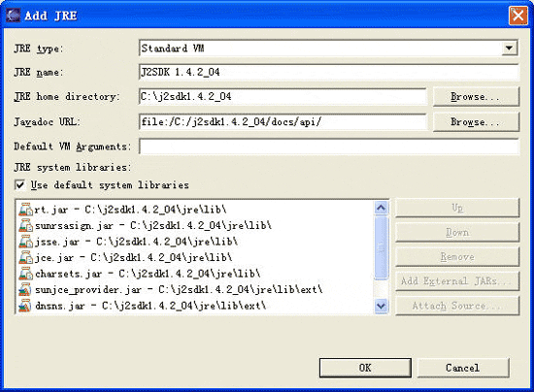Click the dnsns.jar library icon
The width and height of the screenshot is (534, 392).
click(25, 306)
